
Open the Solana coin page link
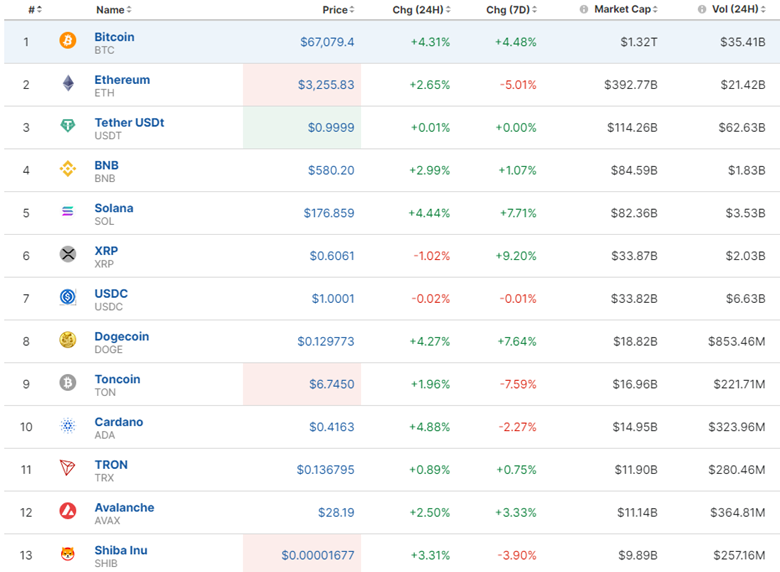[114, 208]
